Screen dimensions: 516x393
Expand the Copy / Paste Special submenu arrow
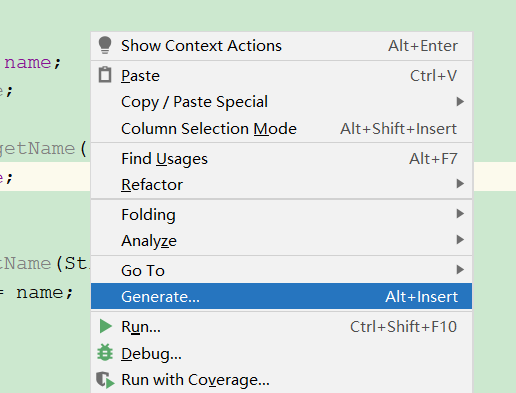(460, 101)
